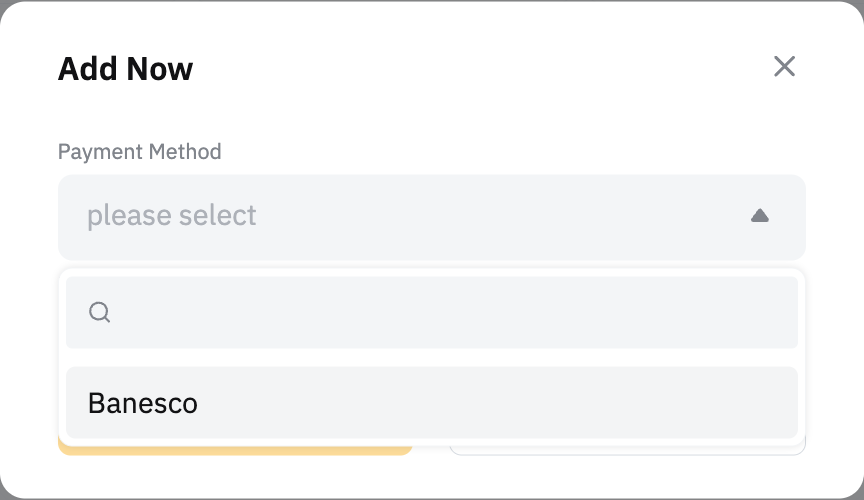Click the "please select" placeholder text

171,216
